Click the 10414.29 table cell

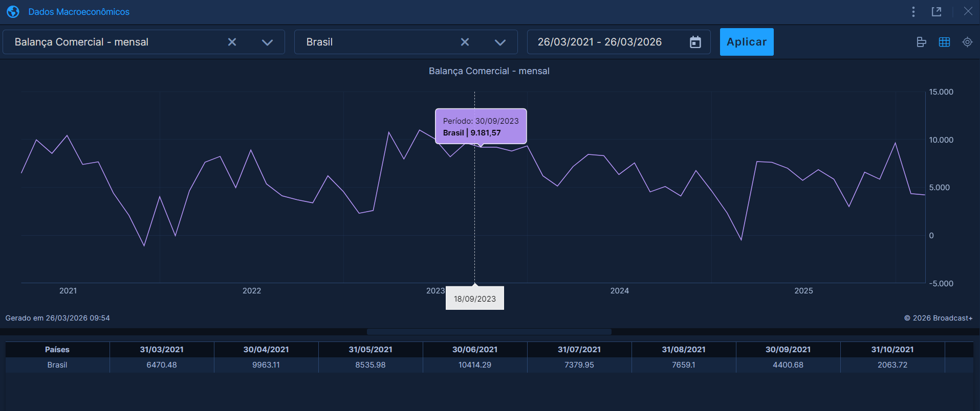(x=474, y=365)
